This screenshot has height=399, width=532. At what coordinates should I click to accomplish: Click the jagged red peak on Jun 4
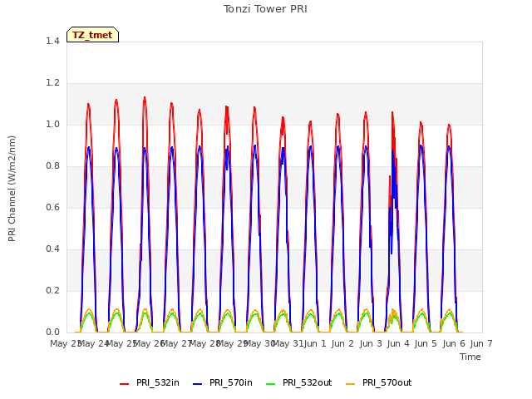tap(392, 113)
